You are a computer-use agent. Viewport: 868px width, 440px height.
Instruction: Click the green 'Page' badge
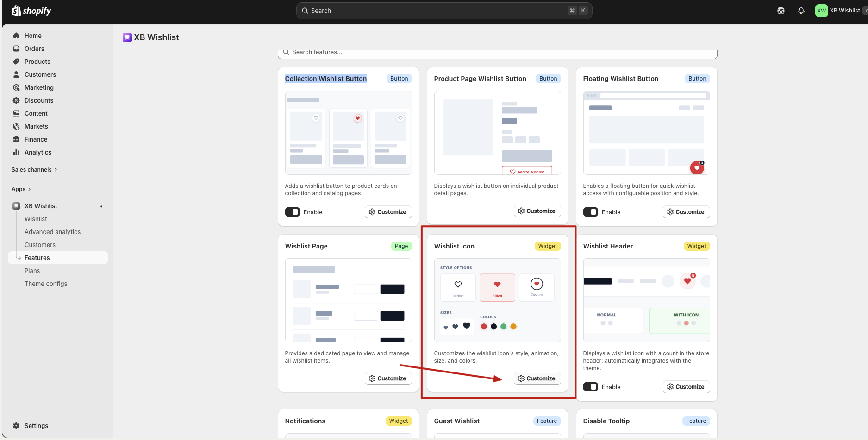(x=401, y=246)
